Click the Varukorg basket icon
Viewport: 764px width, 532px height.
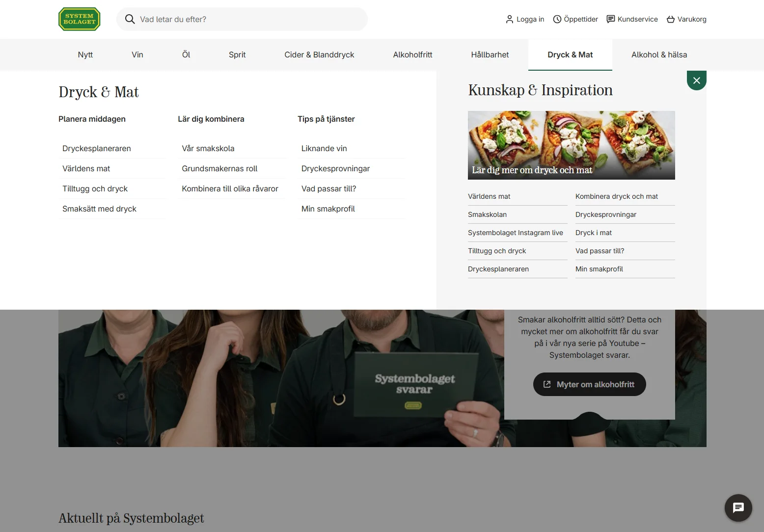tap(671, 19)
